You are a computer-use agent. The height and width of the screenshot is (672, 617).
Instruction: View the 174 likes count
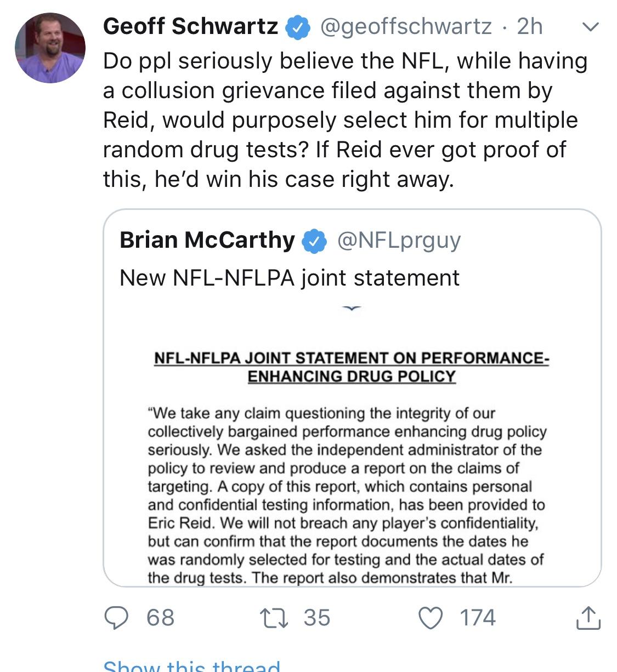point(477,618)
